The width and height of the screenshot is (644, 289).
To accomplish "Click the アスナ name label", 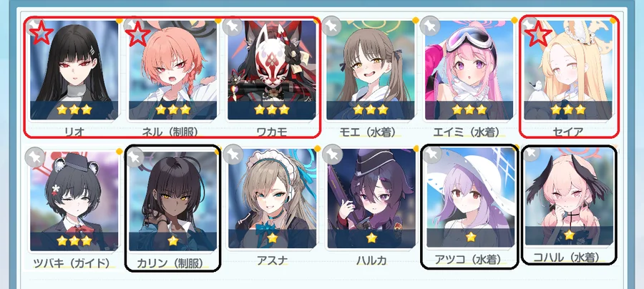I will (272, 260).
